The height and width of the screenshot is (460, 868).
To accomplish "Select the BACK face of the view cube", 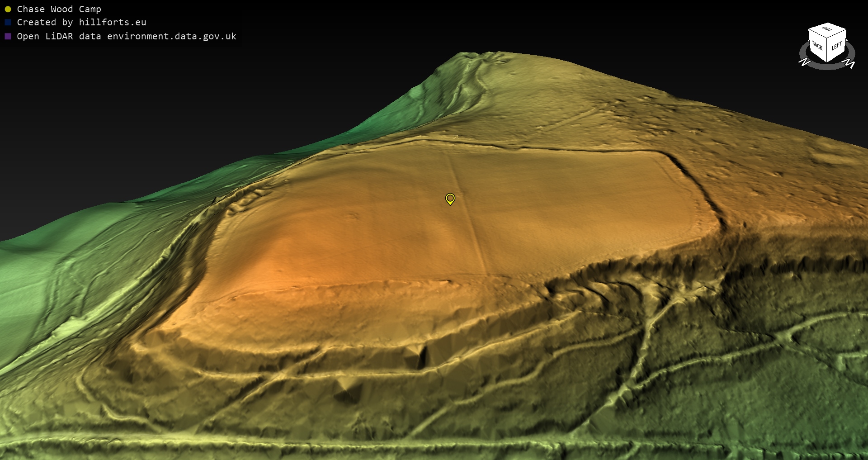I will click(x=817, y=45).
